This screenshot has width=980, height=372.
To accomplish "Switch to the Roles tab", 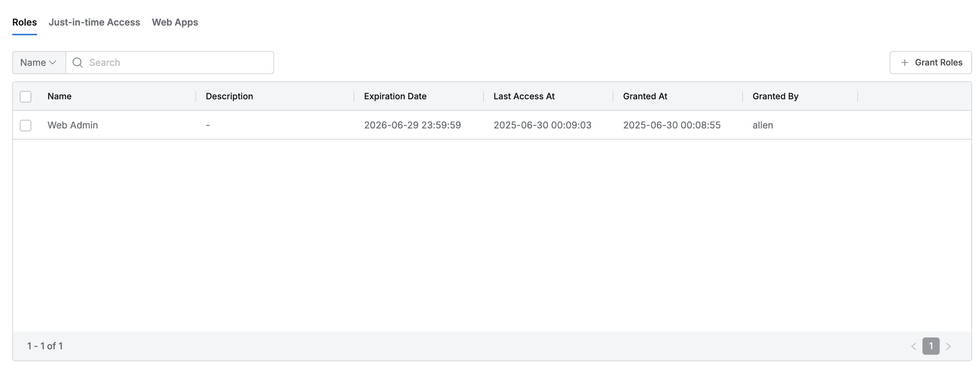I will coord(24,22).
